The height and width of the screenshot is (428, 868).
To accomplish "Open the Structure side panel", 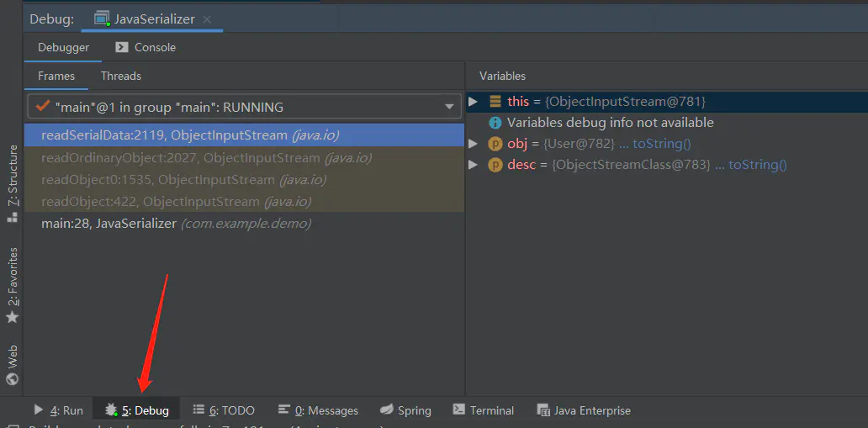I will (12, 184).
